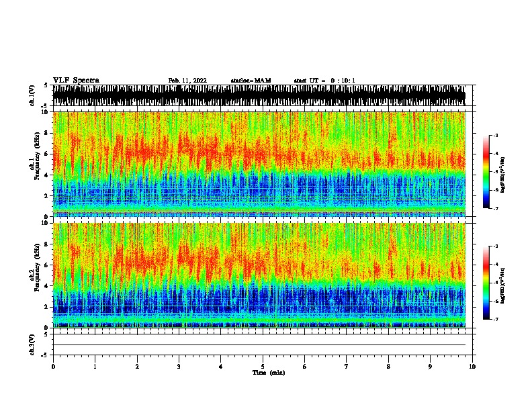This screenshot has width=532, height=411.
Task: Click the "10" kHz tick of ch.1 spectrogram
Action: pyautogui.click(x=44, y=112)
